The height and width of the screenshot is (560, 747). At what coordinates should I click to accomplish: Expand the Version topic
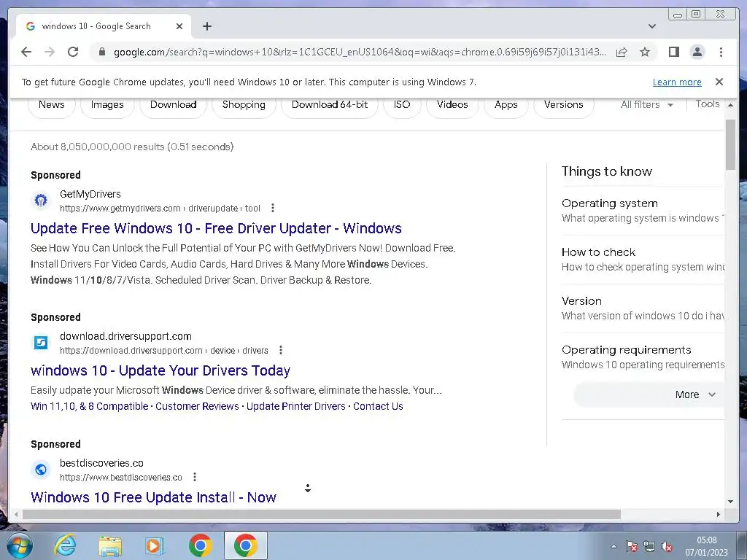643,308
